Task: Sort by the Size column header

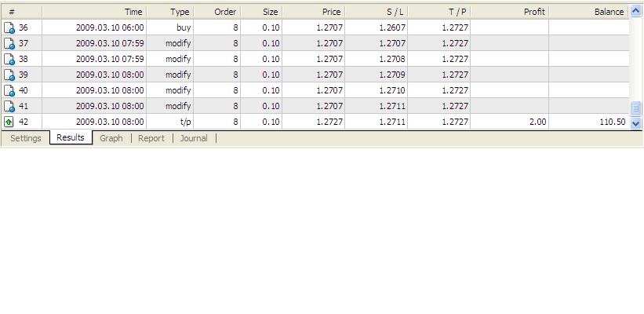Action: point(261,12)
